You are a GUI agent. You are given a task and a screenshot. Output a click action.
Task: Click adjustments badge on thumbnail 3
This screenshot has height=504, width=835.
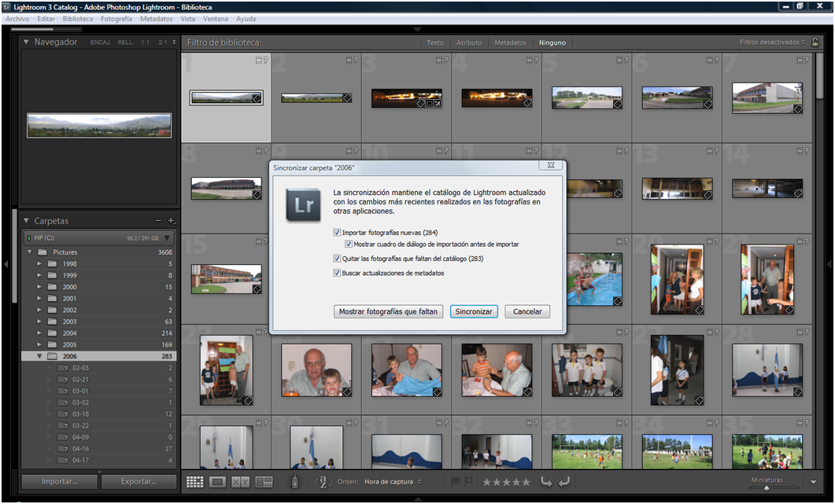click(x=438, y=103)
